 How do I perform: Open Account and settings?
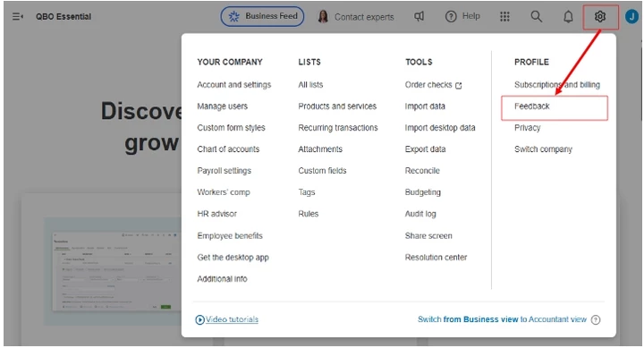[234, 85]
